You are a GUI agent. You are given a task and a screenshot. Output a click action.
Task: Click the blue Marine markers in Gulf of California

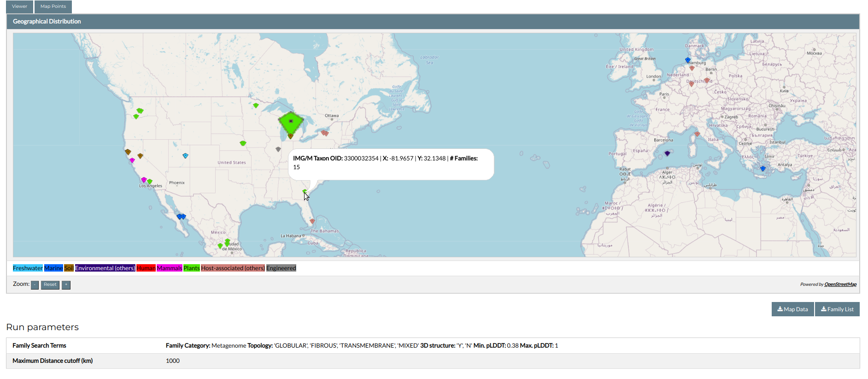click(181, 217)
